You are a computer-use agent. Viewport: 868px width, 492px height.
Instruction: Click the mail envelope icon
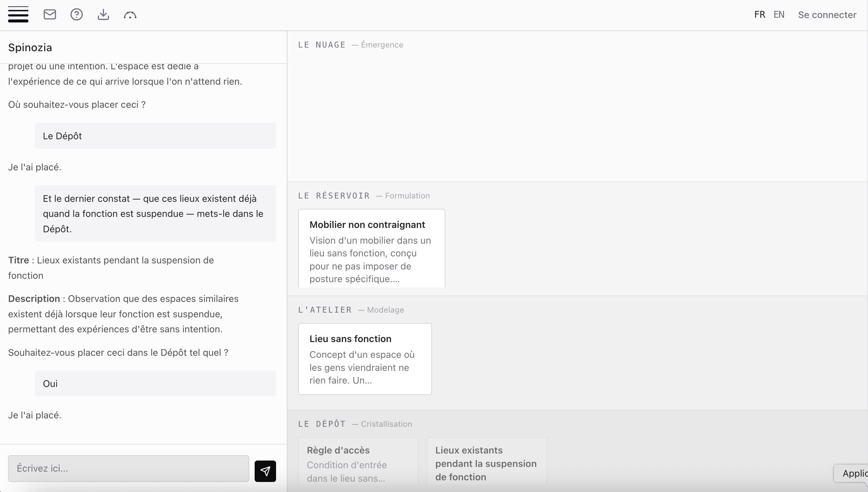(x=50, y=14)
